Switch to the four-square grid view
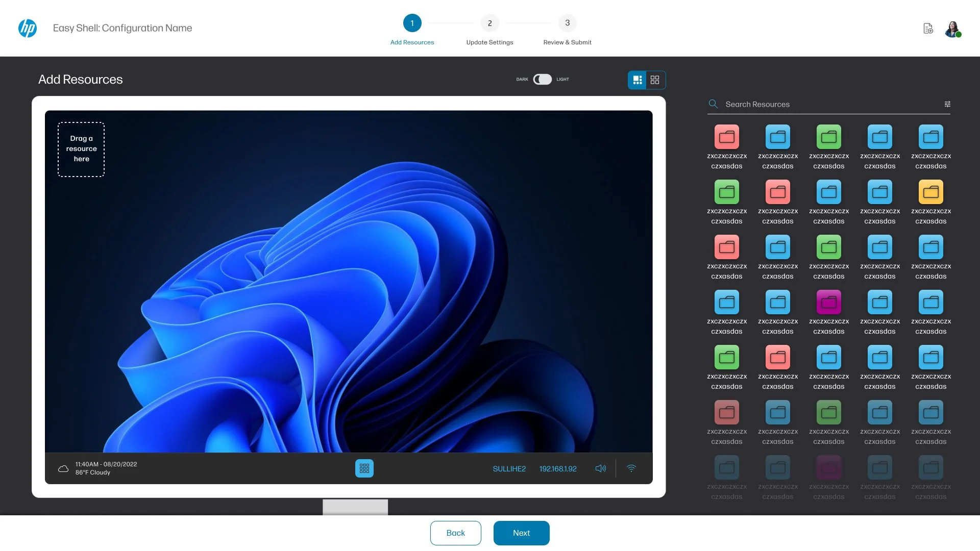 [655, 80]
